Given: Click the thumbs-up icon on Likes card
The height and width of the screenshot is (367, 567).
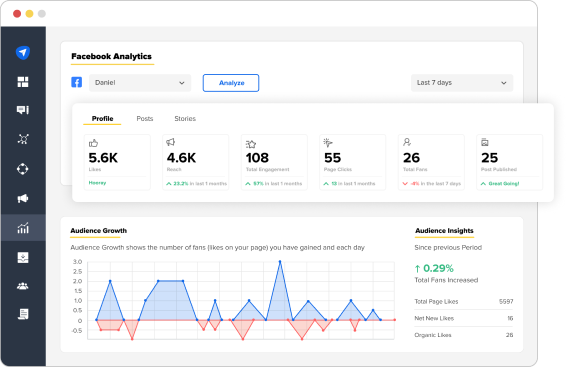Looking at the screenshot, I should pyautogui.click(x=93, y=143).
